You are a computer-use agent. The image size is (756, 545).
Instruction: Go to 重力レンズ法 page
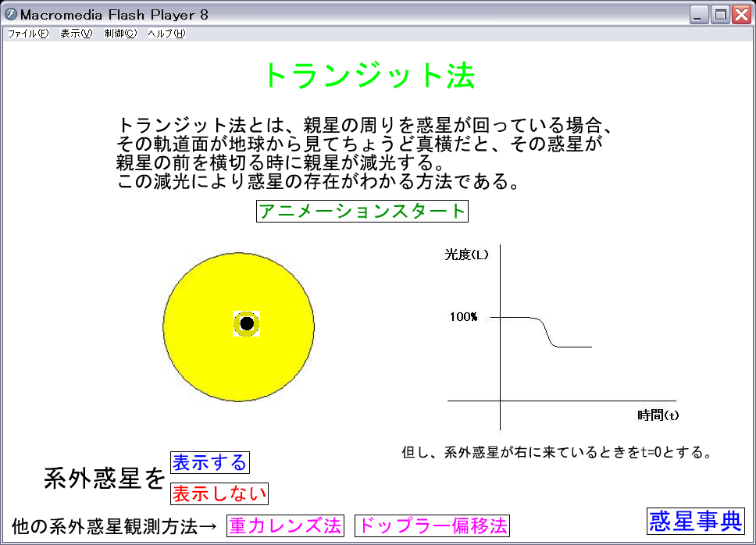(x=285, y=525)
